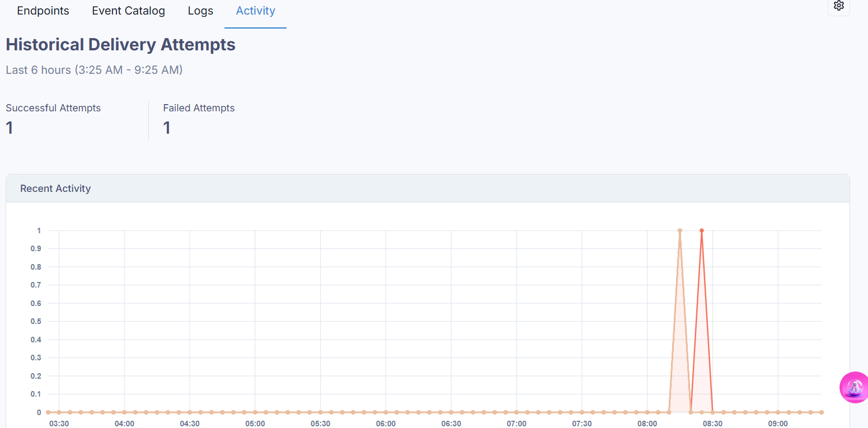The image size is (868, 428).
Task: Go to the Logs tab
Action: [x=200, y=11]
